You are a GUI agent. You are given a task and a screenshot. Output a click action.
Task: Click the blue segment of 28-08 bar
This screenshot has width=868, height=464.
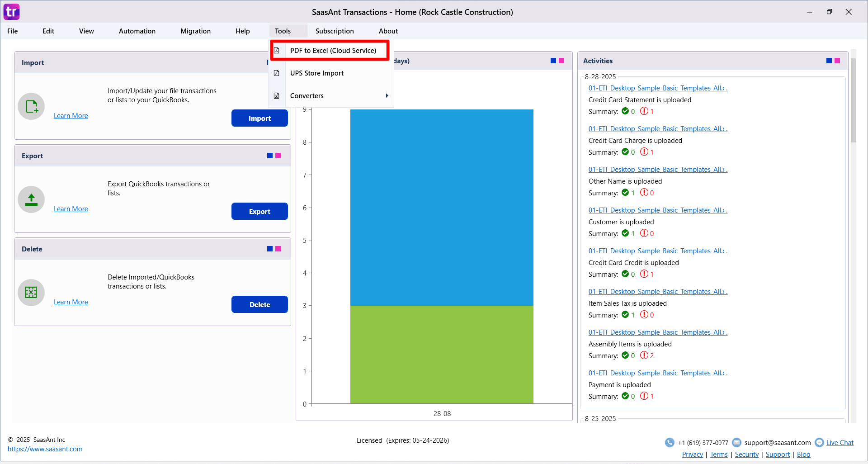(x=442, y=208)
